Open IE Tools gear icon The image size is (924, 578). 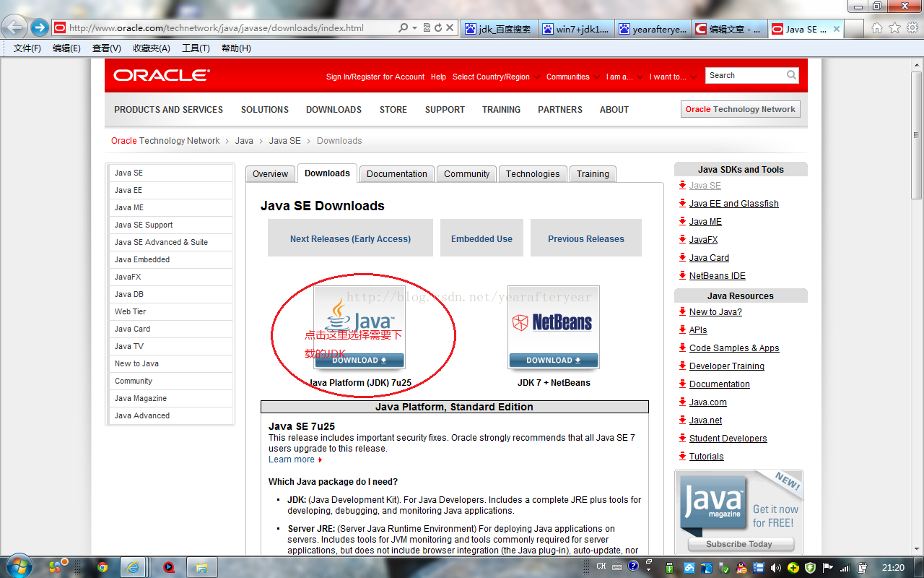click(x=912, y=28)
